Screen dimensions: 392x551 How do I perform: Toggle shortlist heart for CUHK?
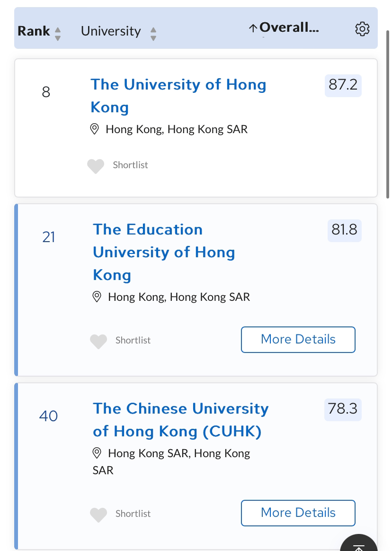tap(98, 515)
